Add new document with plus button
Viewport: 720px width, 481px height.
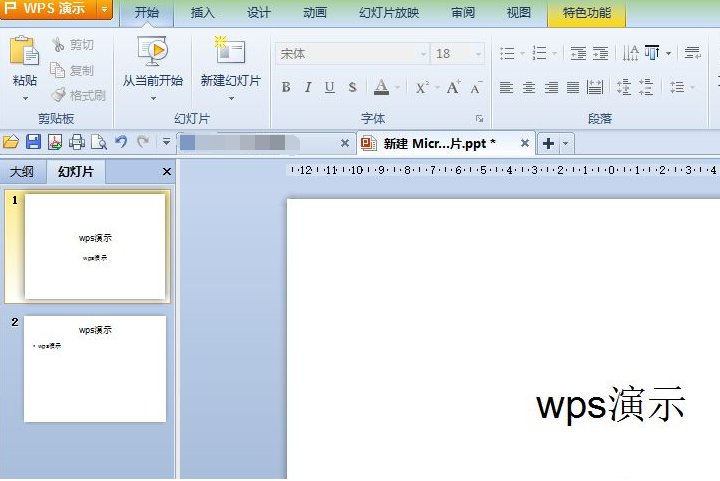(x=548, y=144)
